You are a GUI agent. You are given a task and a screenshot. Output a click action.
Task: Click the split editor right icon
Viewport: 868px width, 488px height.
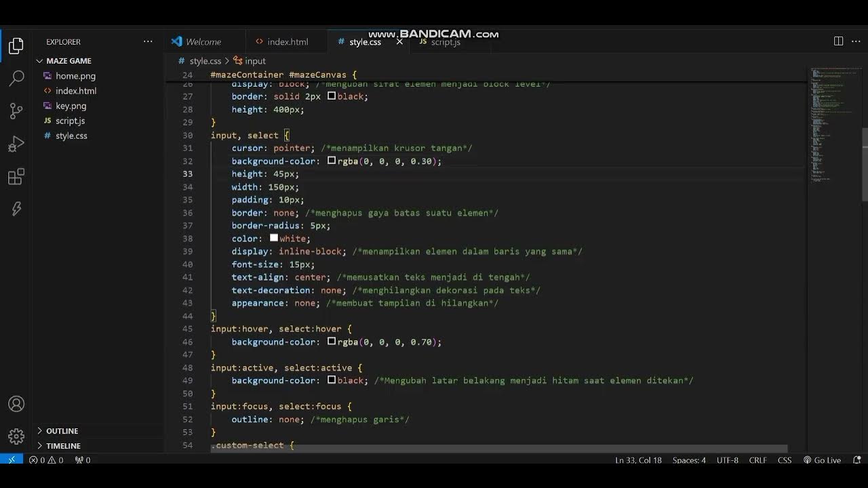click(838, 41)
